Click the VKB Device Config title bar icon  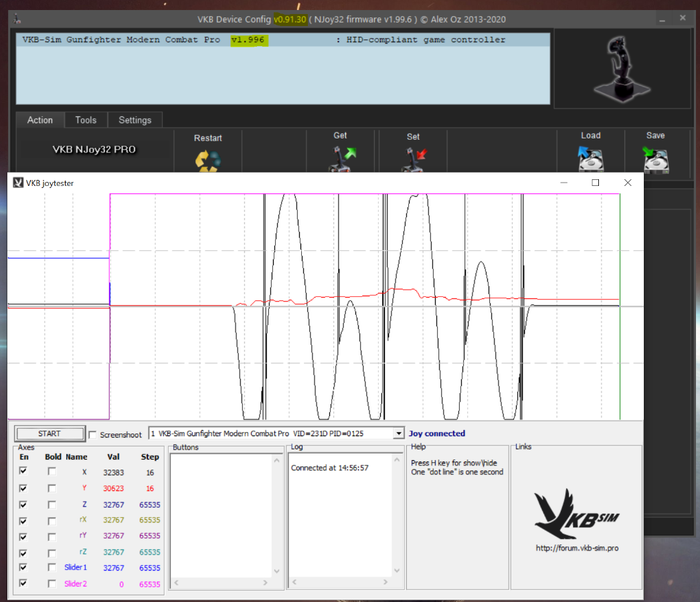pyautogui.click(x=17, y=19)
